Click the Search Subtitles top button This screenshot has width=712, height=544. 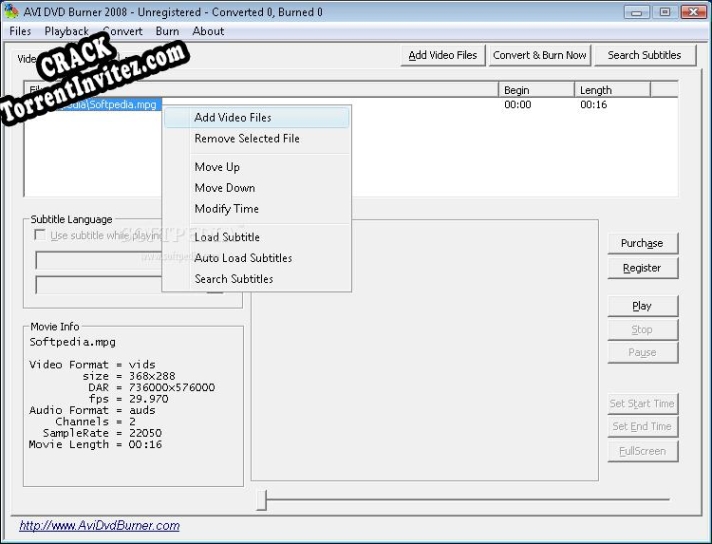tap(644, 55)
